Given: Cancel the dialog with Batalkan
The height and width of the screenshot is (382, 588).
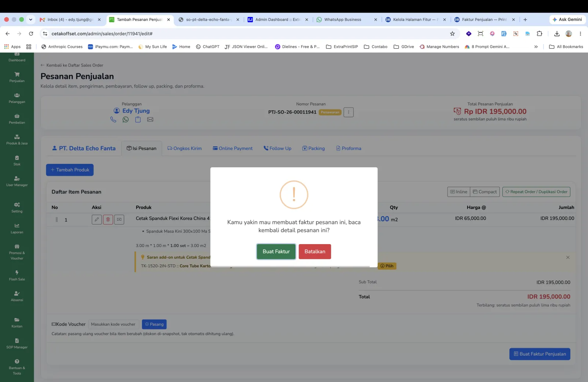Looking at the screenshot, I should [x=315, y=251].
